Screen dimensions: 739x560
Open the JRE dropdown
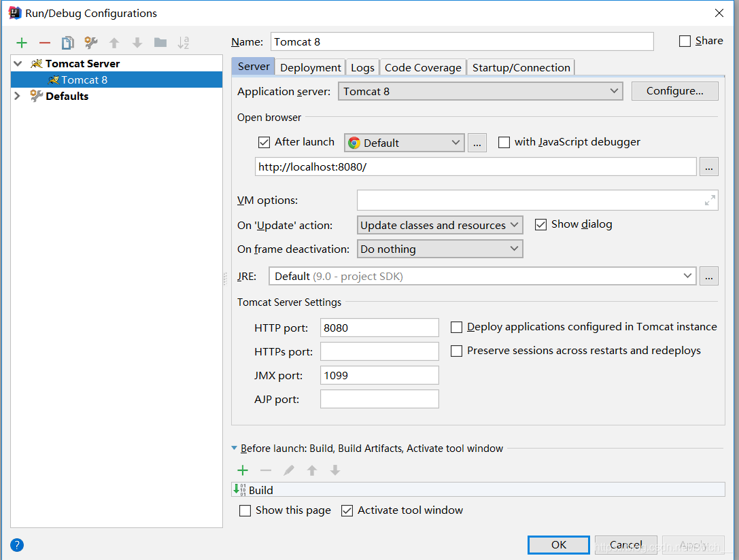(x=482, y=276)
